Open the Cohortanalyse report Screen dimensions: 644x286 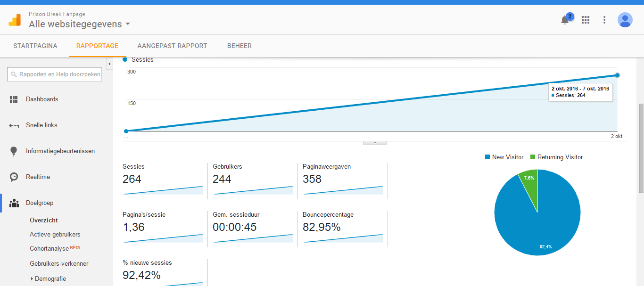pyautogui.click(x=49, y=248)
